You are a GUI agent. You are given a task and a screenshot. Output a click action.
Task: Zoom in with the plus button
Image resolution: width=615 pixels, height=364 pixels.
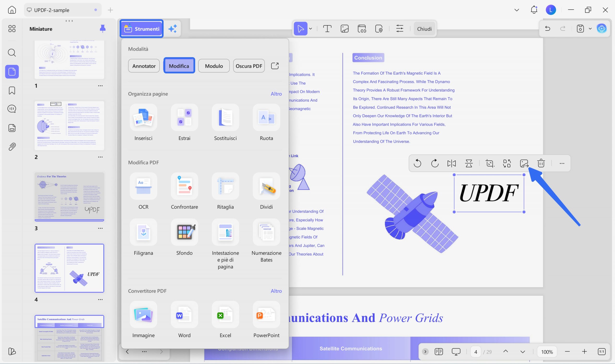(584, 352)
